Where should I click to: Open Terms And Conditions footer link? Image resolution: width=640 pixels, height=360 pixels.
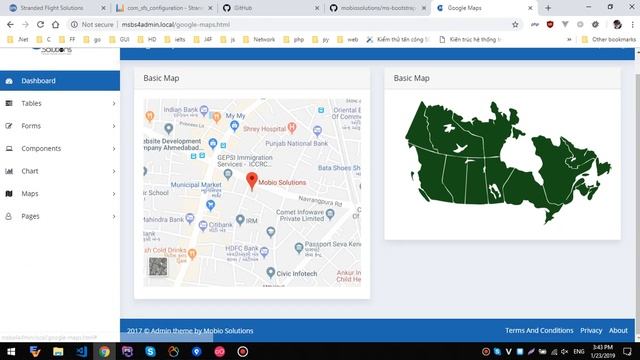(539, 331)
